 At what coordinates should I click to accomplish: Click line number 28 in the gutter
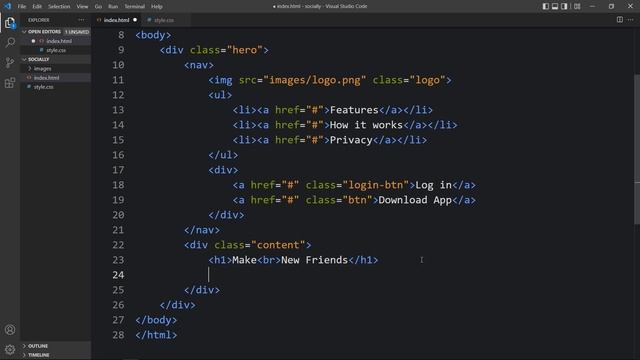118,335
